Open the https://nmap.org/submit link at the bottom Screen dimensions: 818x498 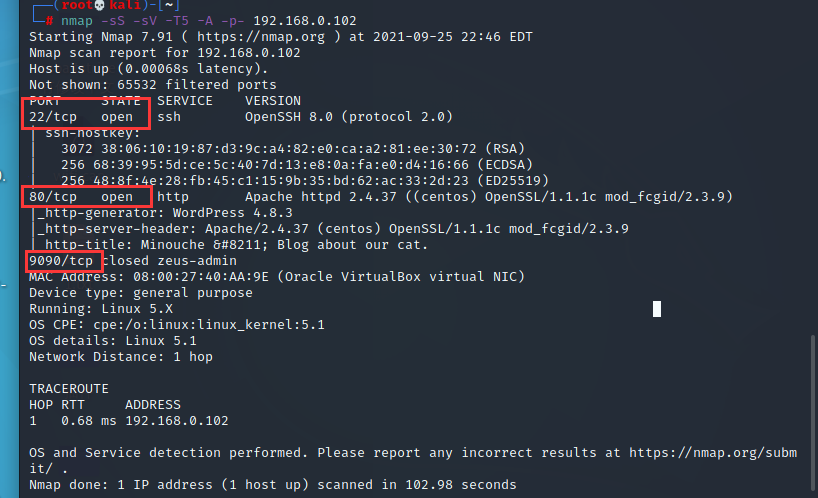pyautogui.click(x=713, y=453)
